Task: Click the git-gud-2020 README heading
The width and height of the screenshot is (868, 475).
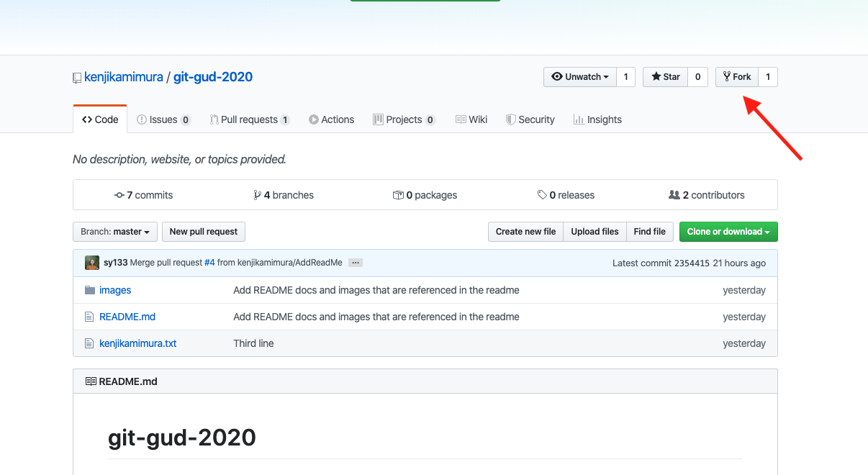Action: [182, 437]
